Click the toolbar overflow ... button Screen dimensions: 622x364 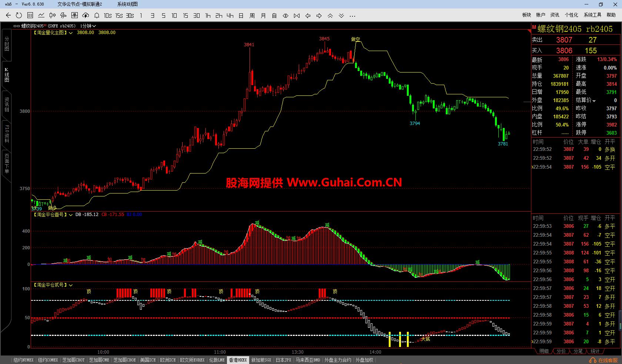[352, 16]
